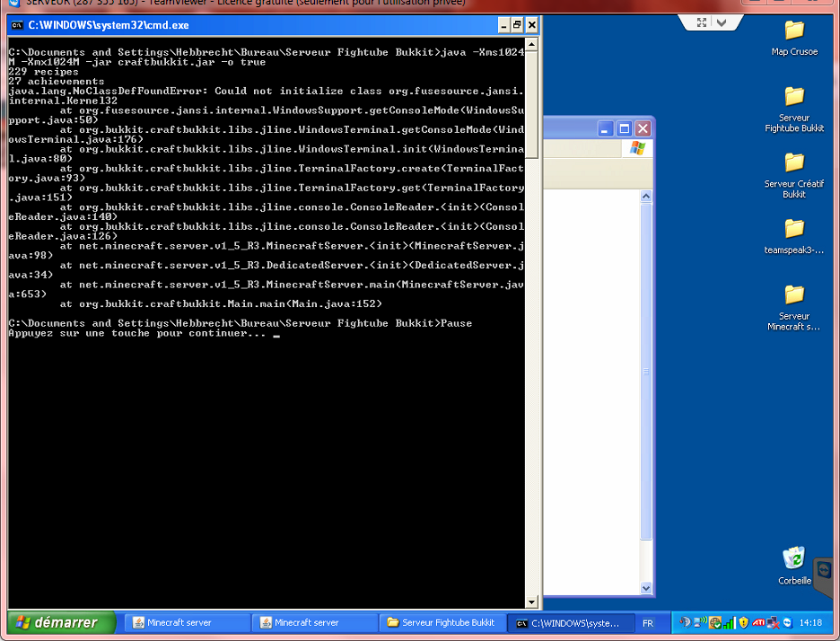Click the background window vertical scroll thumb

pos(646,371)
